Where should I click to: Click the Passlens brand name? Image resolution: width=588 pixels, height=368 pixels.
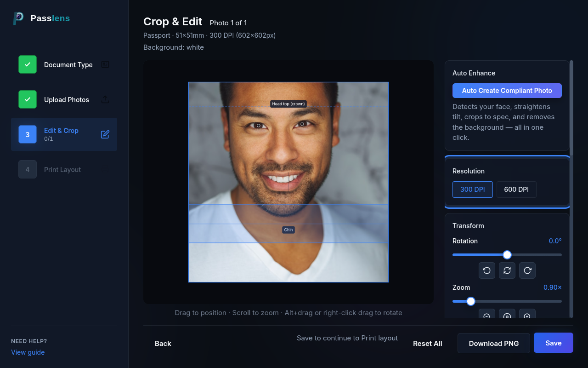pos(50,18)
